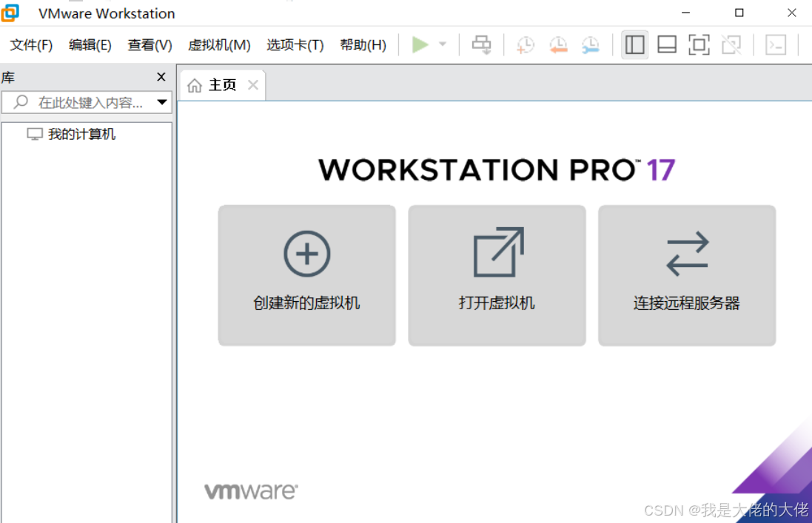Click the VMware Workstation title bar app icon
This screenshot has height=523, width=812.
(10, 13)
